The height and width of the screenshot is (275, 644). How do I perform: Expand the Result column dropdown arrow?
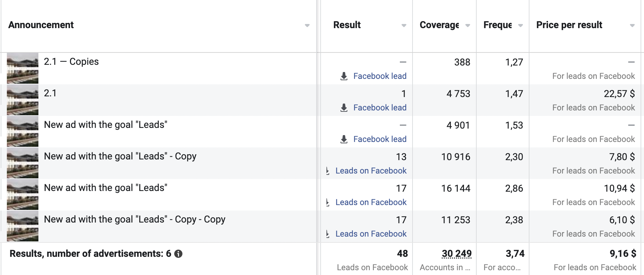[404, 25]
